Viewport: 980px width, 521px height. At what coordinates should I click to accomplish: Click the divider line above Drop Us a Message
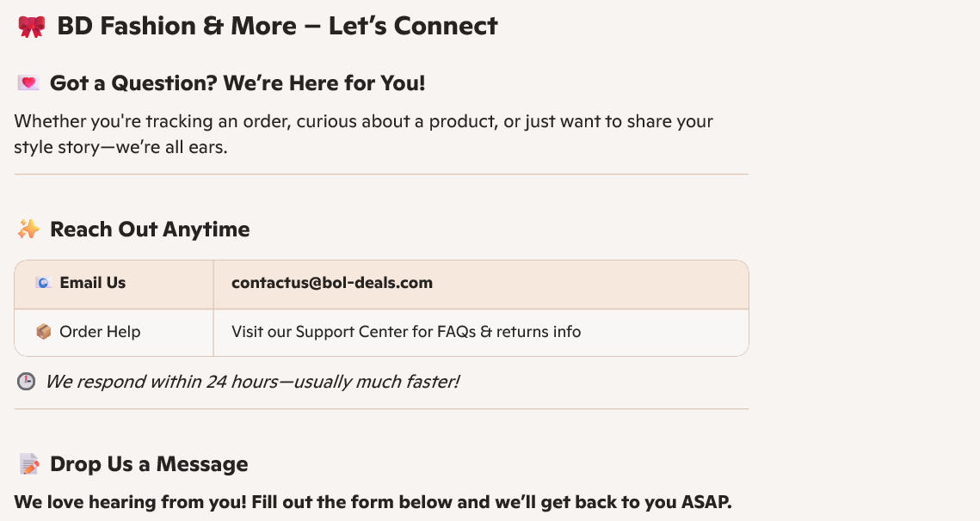point(381,409)
